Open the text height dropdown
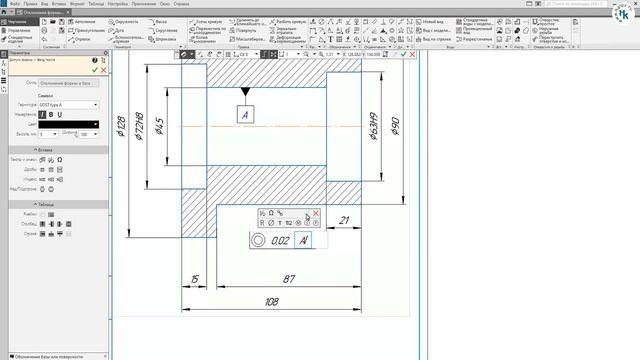This screenshot has height=360, width=640. 48,134
